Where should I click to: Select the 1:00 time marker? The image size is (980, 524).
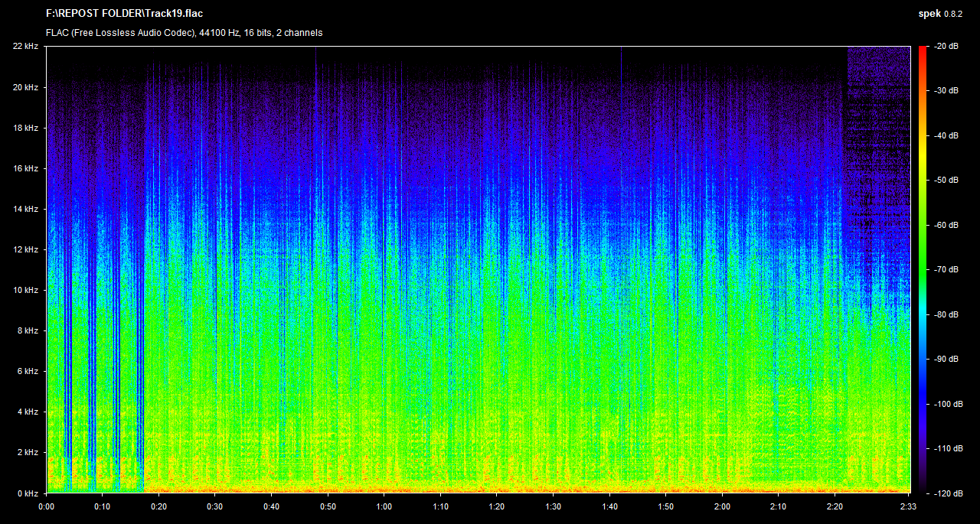(384, 506)
